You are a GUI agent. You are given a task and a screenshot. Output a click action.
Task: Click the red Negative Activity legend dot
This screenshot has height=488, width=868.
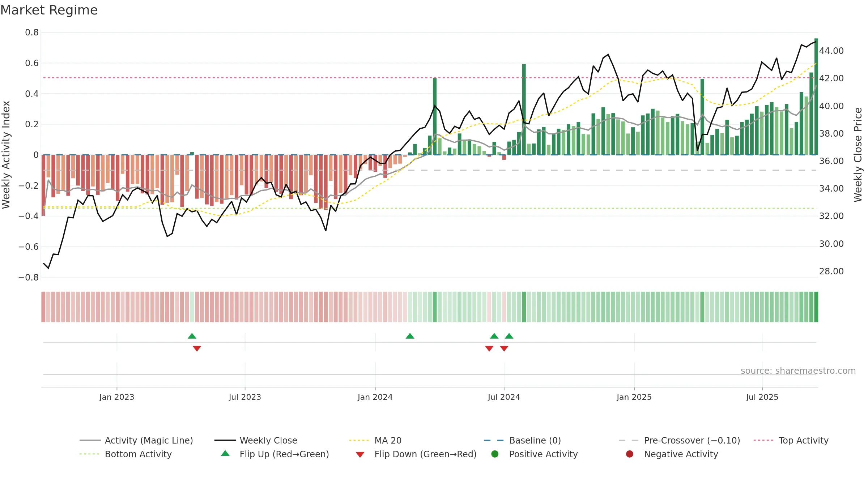[630, 454]
